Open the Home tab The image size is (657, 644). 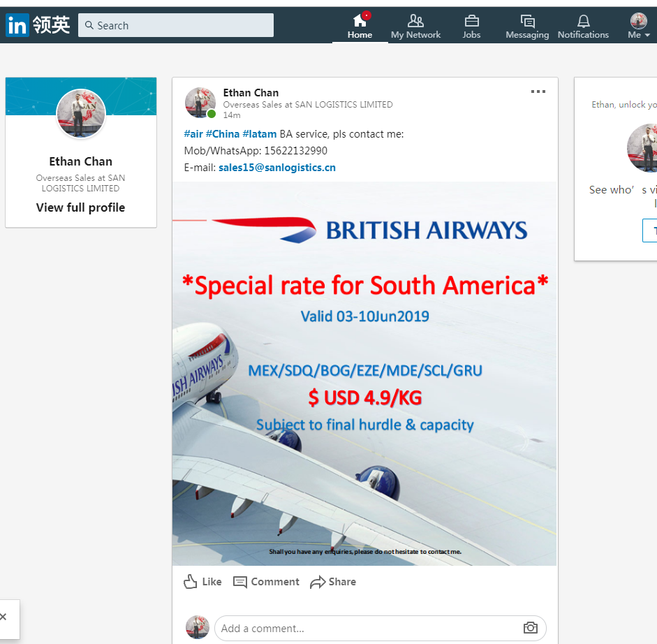(360, 26)
